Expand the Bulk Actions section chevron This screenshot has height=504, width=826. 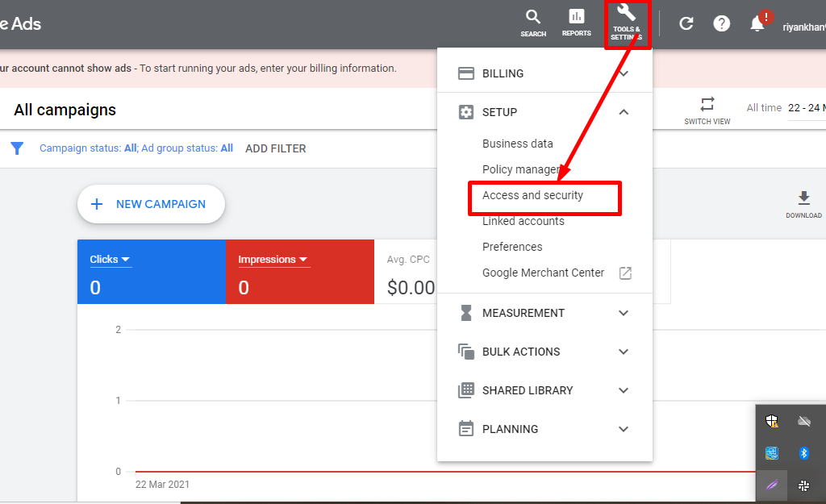point(624,352)
